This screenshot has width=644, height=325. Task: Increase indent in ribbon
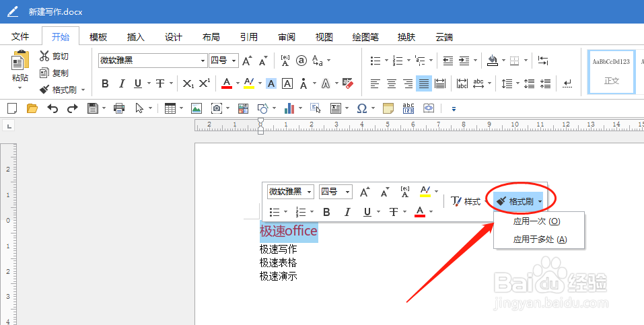pyautogui.click(x=464, y=61)
